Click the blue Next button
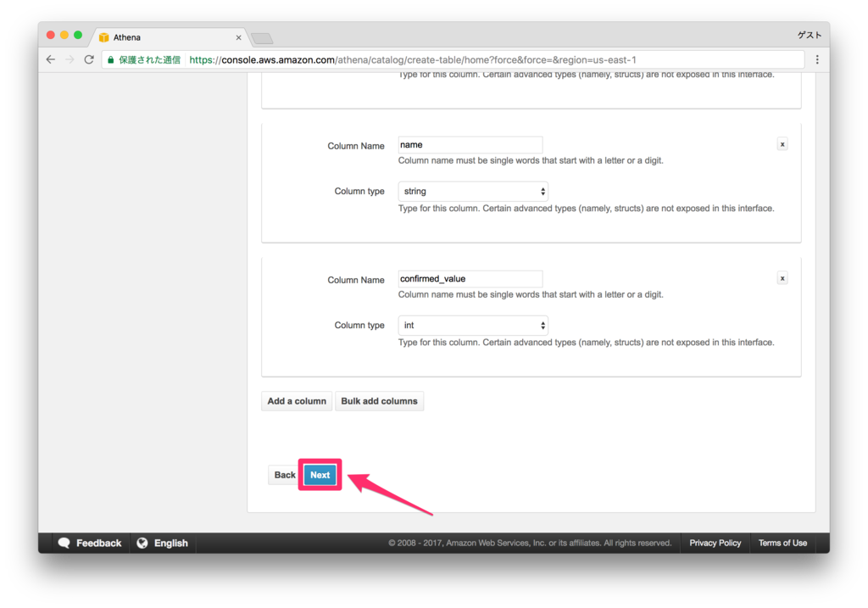The image size is (868, 608). pos(320,475)
